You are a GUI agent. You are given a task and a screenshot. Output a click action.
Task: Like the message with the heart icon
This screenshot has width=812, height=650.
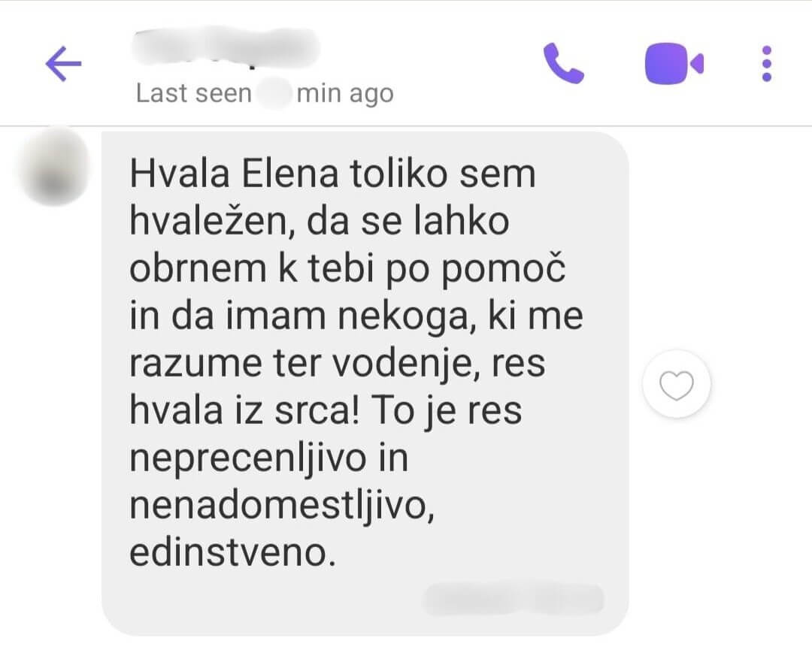677,385
